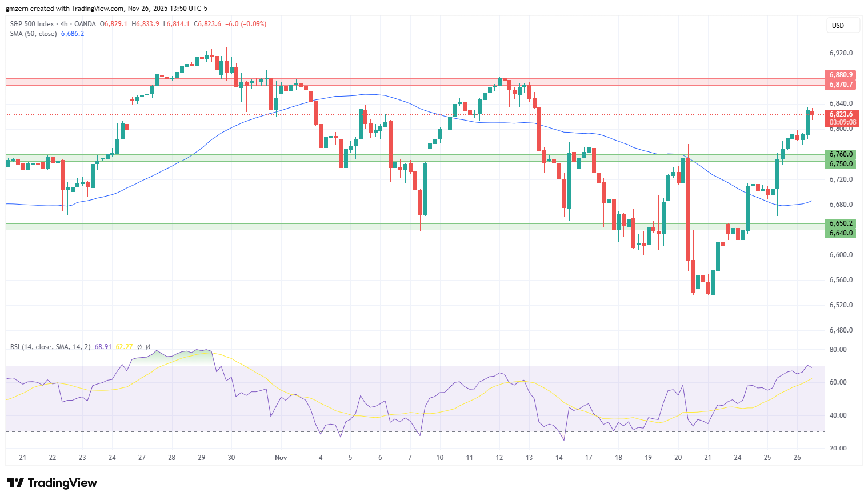Click the RSI value 68.91

(103, 347)
